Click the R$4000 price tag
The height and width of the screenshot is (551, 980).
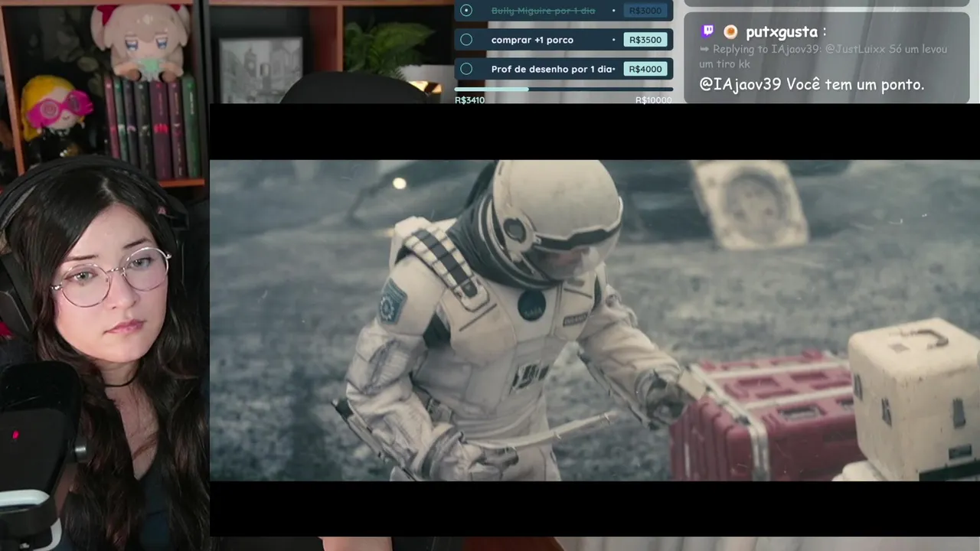point(645,69)
